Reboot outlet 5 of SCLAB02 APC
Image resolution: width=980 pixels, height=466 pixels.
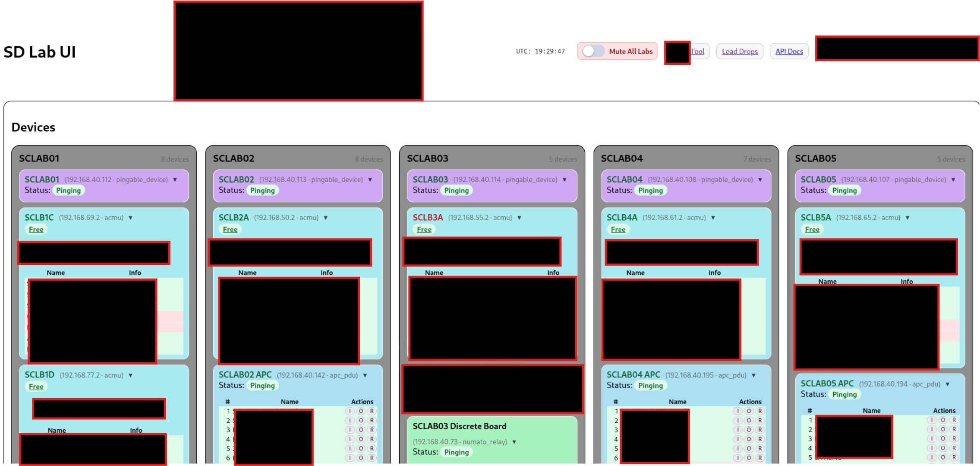371,448
